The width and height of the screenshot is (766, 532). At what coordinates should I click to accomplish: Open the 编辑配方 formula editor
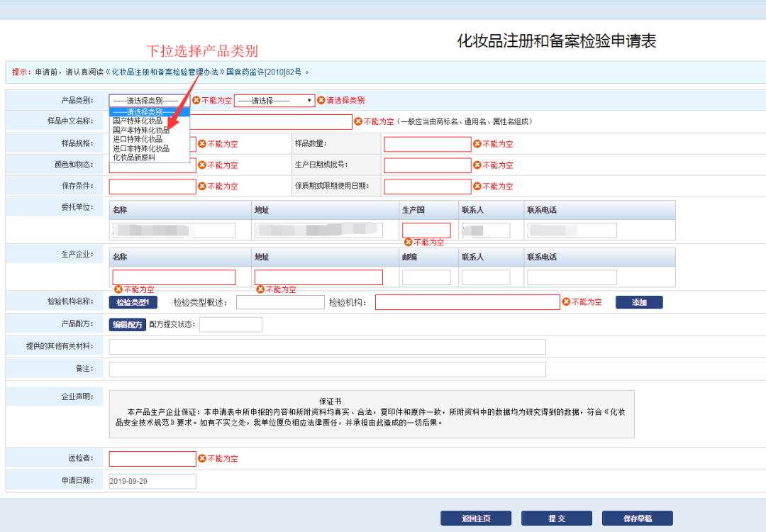[127, 325]
